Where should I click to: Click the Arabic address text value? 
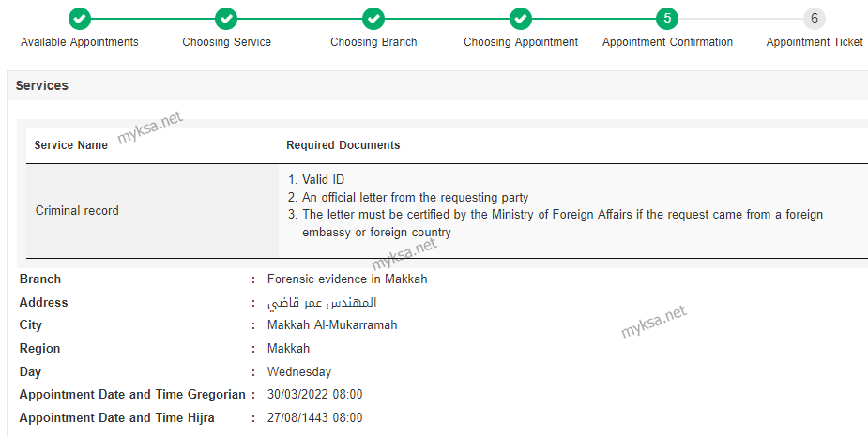pos(322,303)
